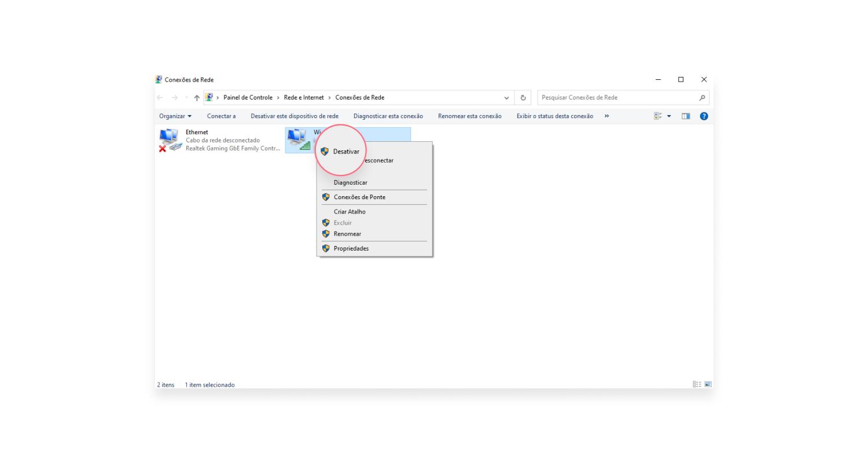
Task: Click the shield icon next to Propriedades
Action: click(326, 248)
